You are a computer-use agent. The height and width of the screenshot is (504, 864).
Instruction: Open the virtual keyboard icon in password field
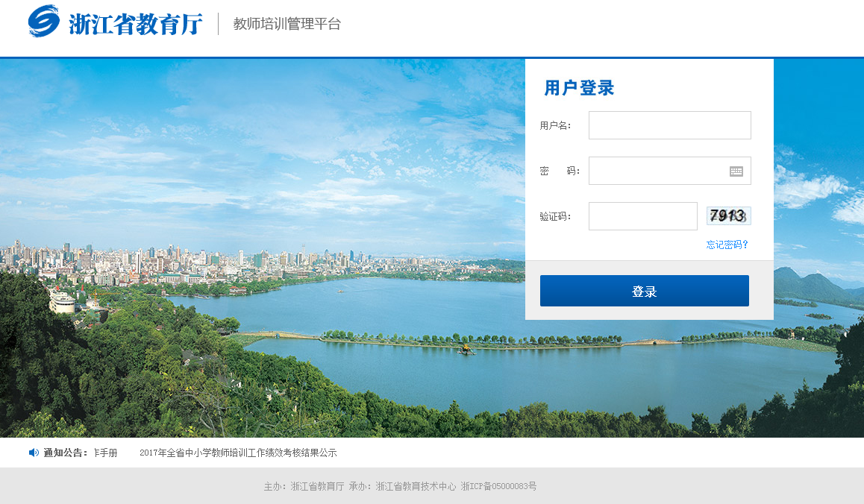tap(736, 171)
